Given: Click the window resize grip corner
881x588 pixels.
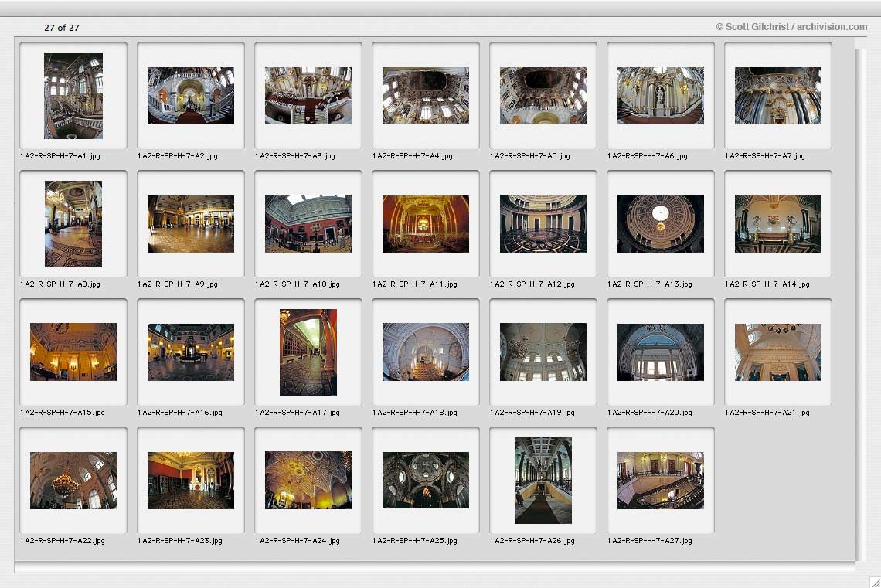Looking at the screenshot, I should pyautogui.click(x=875, y=582).
